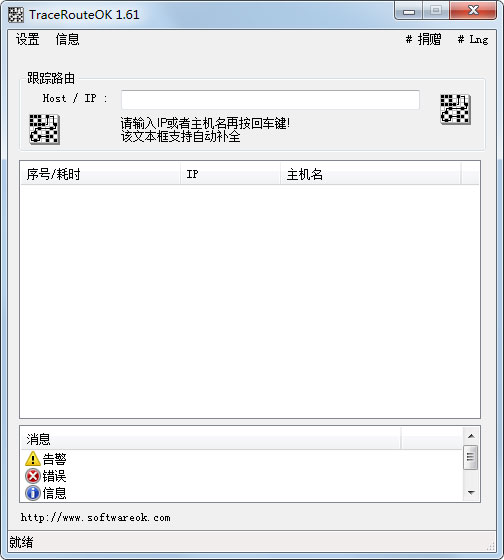Minimize the TraceRouteOK window
The height and width of the screenshot is (560, 504).
[x=409, y=11]
